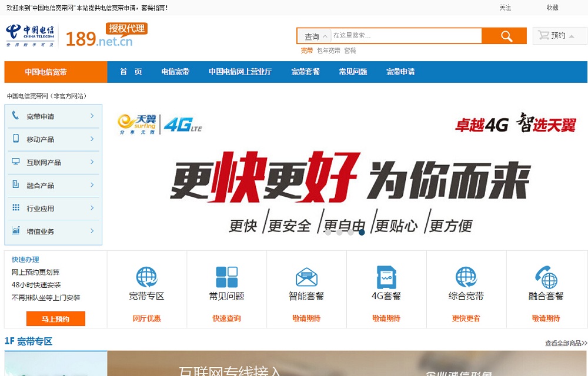The height and width of the screenshot is (376, 588).
Task: Open the 常见问题 four-squares icon
Action: click(226, 277)
